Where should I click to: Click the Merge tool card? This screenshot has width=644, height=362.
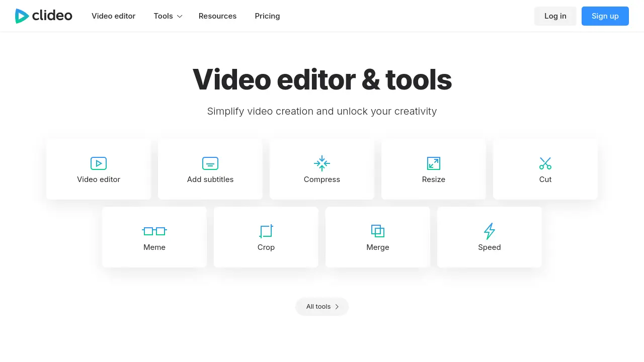tap(378, 237)
